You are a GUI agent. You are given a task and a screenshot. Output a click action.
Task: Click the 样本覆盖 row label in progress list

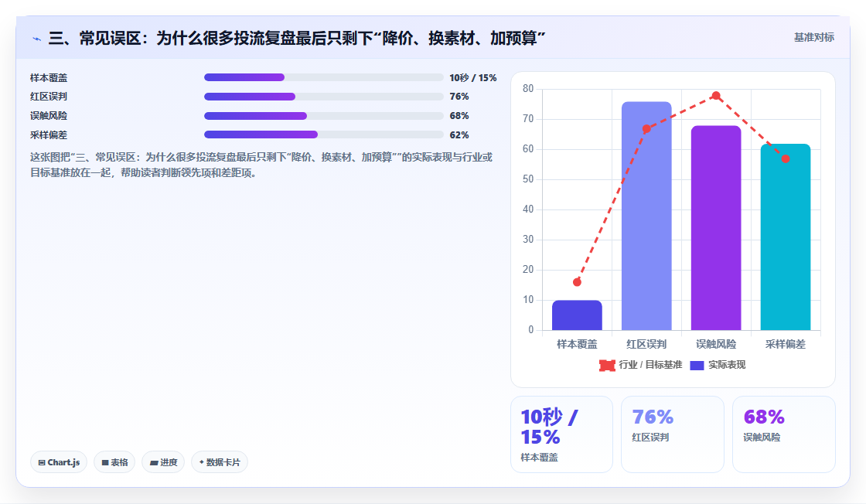click(x=49, y=78)
